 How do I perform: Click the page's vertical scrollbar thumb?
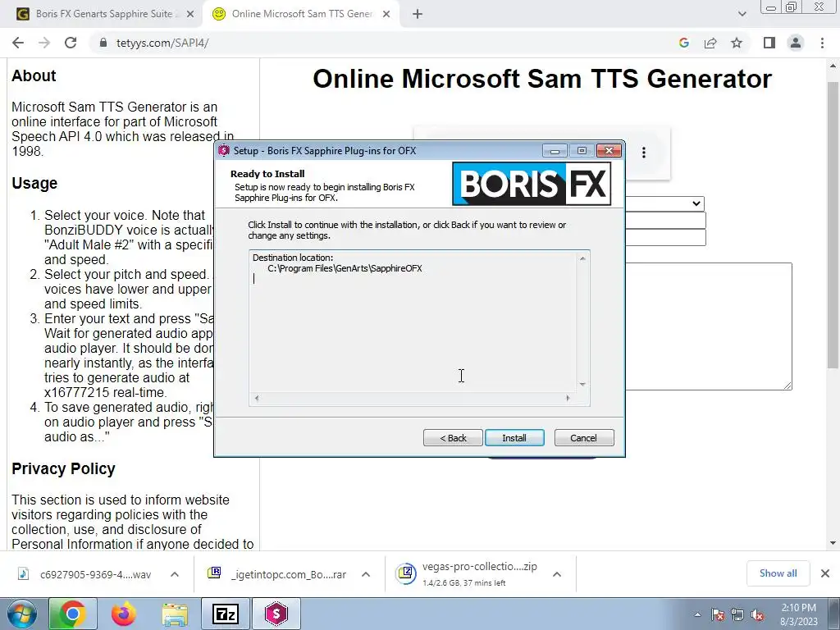[x=833, y=225]
